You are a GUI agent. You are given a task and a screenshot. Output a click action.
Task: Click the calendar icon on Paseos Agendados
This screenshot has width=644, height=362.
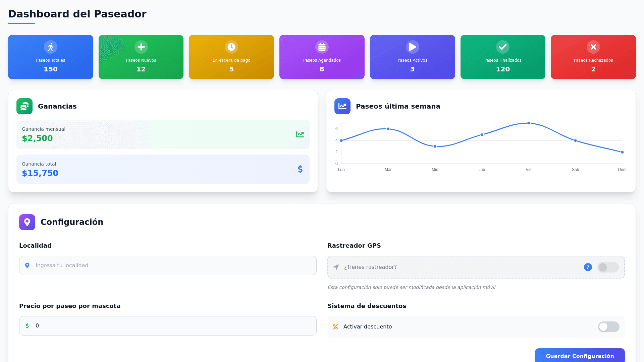coord(322,47)
